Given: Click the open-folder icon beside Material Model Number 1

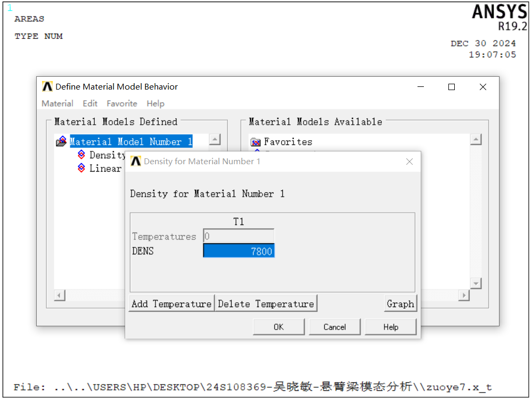Looking at the screenshot, I should [x=61, y=141].
